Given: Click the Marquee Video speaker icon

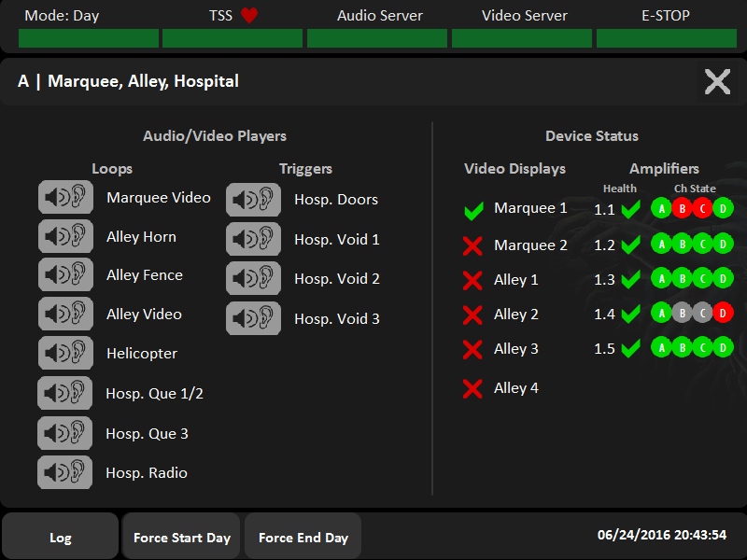Looking at the screenshot, I should pyautogui.click(x=65, y=198).
